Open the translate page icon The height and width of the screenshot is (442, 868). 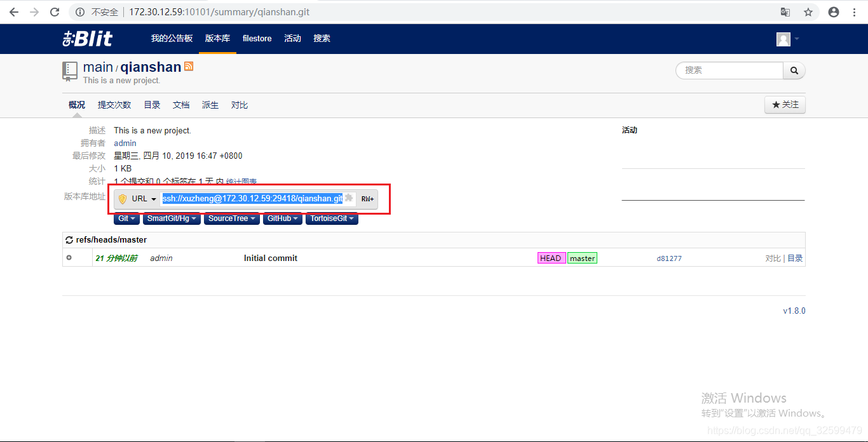pos(785,12)
